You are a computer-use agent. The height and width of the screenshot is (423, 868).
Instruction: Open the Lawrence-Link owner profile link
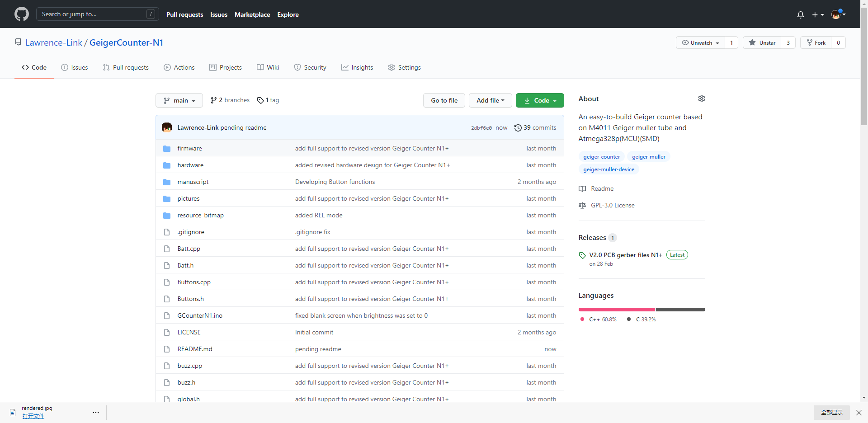54,42
